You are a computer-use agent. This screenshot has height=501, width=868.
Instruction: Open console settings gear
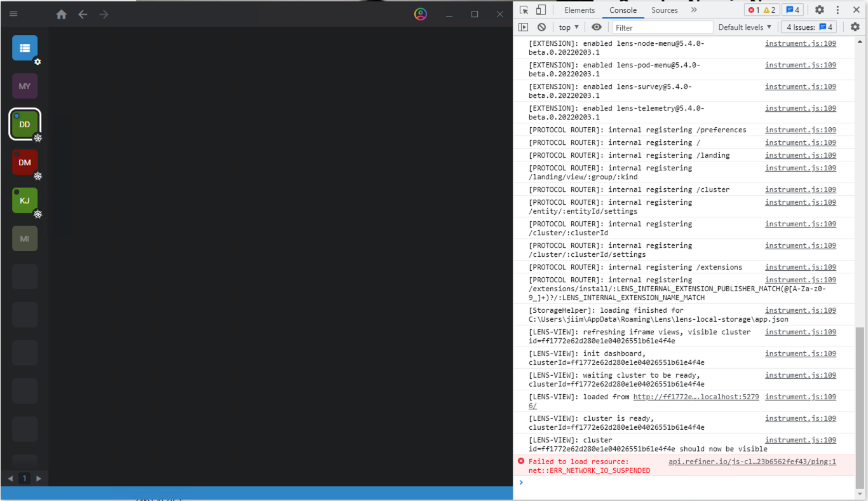(x=855, y=27)
